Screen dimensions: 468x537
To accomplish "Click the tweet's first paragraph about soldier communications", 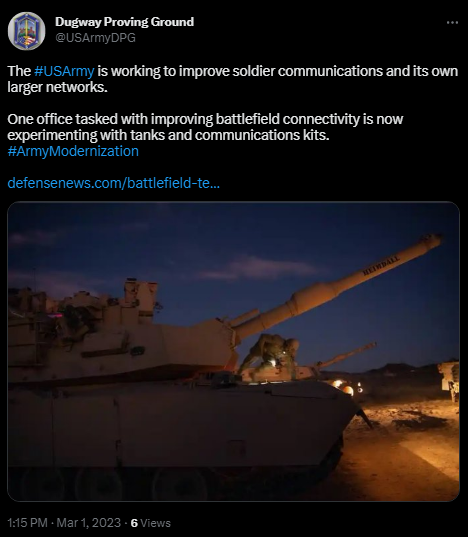I will click(233, 79).
